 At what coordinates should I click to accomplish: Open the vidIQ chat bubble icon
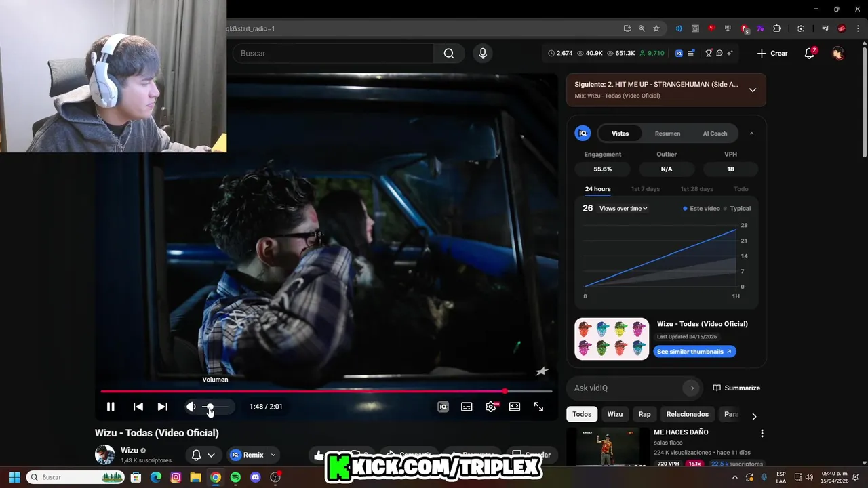[x=719, y=53]
